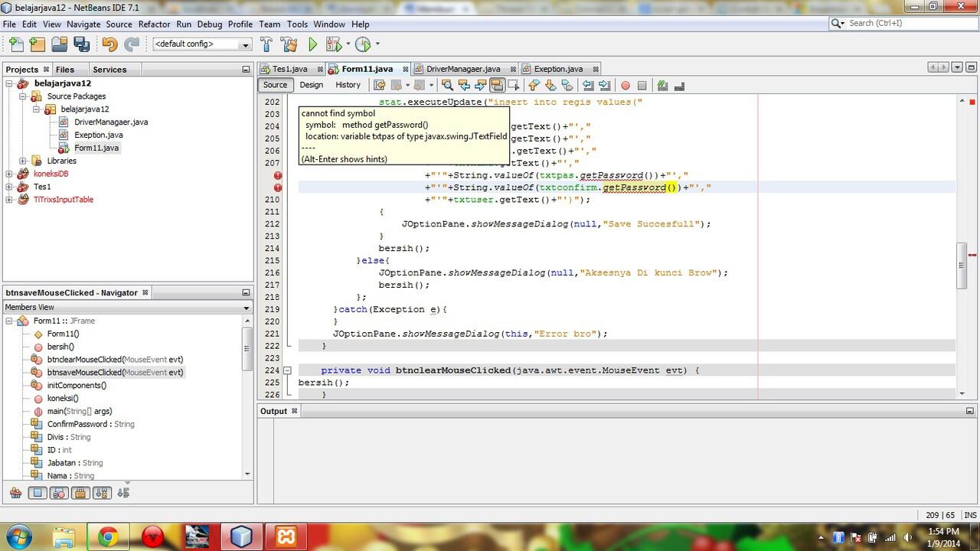The image size is (980, 551).
Task: Open the Source menu
Action: (x=119, y=24)
